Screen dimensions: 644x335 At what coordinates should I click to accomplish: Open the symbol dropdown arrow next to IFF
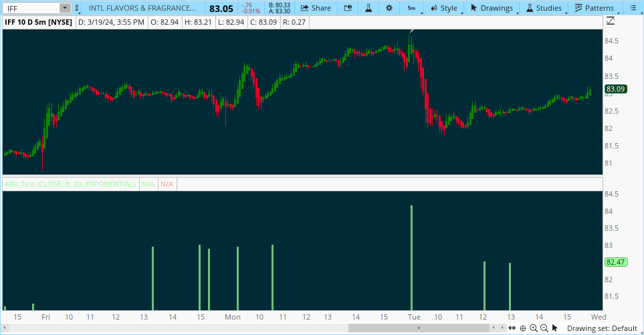tap(65, 8)
